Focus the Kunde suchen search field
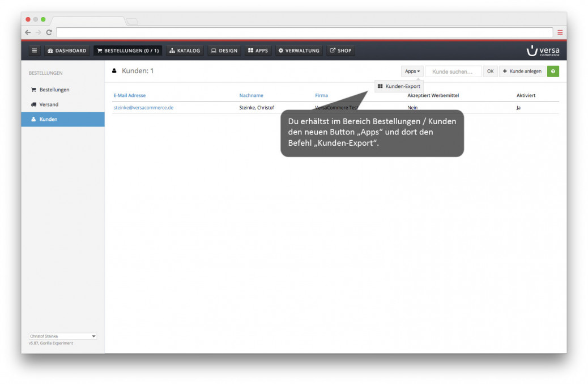Screen dimensions: 588x384 point(453,71)
